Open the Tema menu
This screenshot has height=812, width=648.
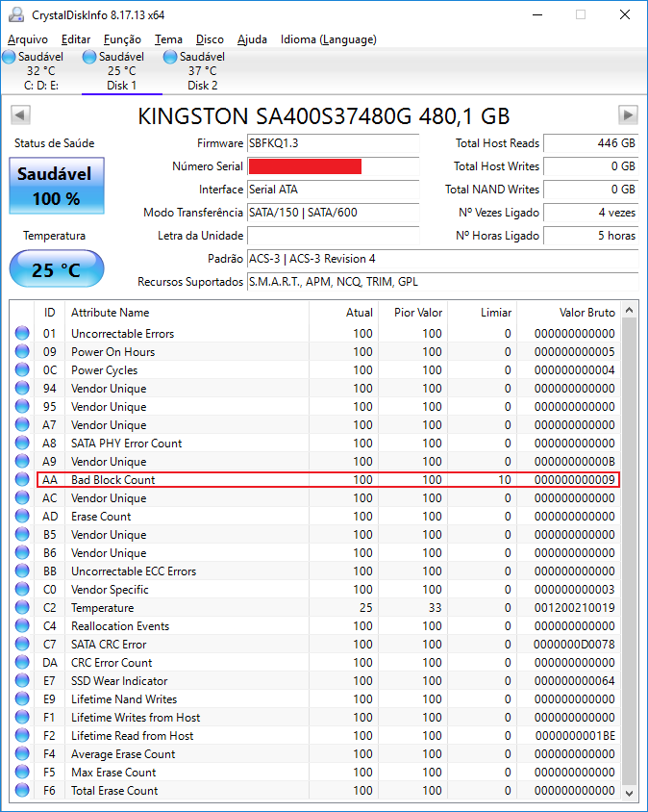[168, 39]
